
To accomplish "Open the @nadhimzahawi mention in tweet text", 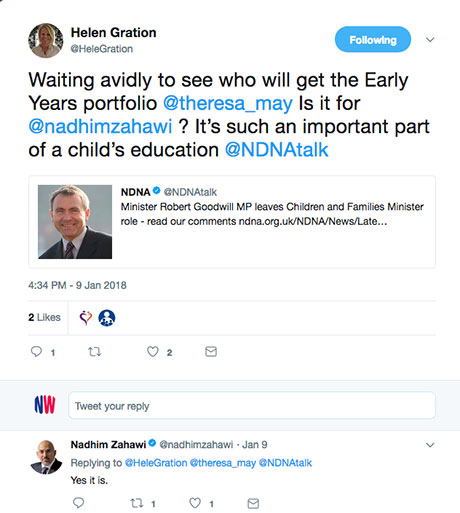I will tap(100, 127).
